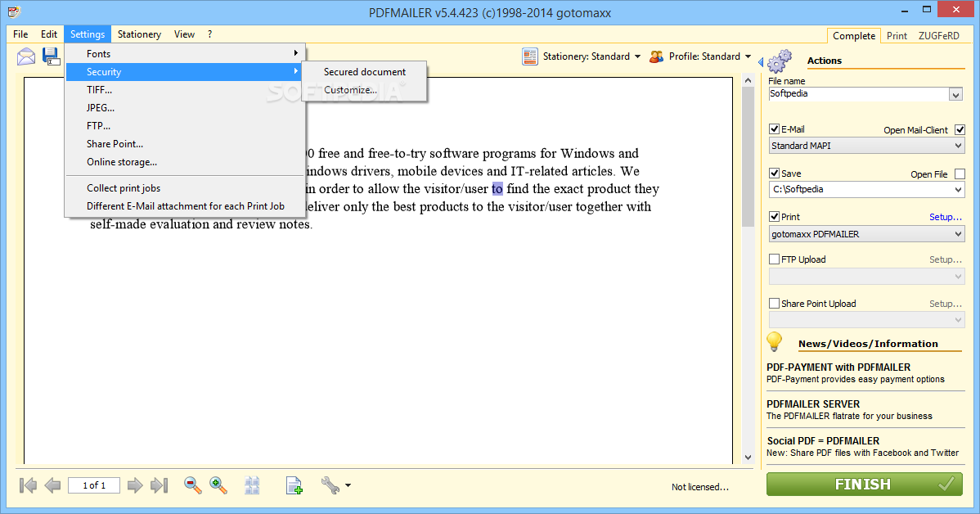Image resolution: width=980 pixels, height=514 pixels.
Task: Click the PDFMAILER app icon in the title bar
Action: [x=14, y=11]
